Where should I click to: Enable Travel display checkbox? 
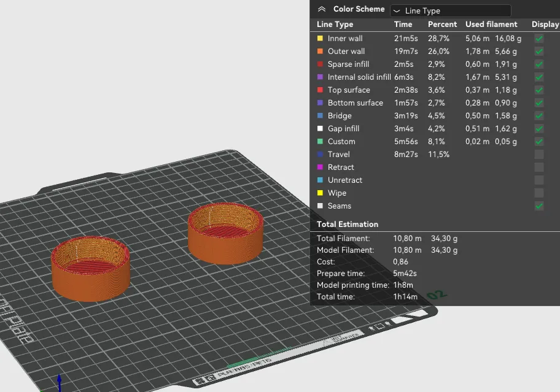(539, 155)
